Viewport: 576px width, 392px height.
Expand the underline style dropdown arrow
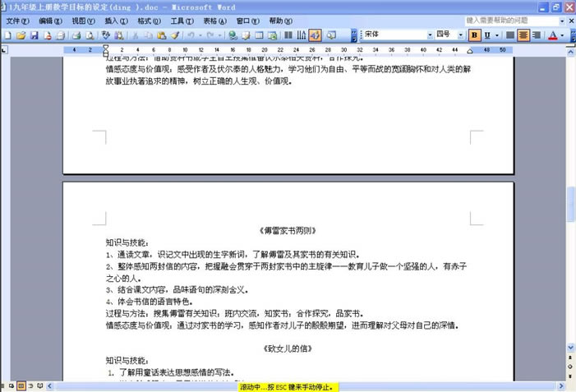(496, 35)
